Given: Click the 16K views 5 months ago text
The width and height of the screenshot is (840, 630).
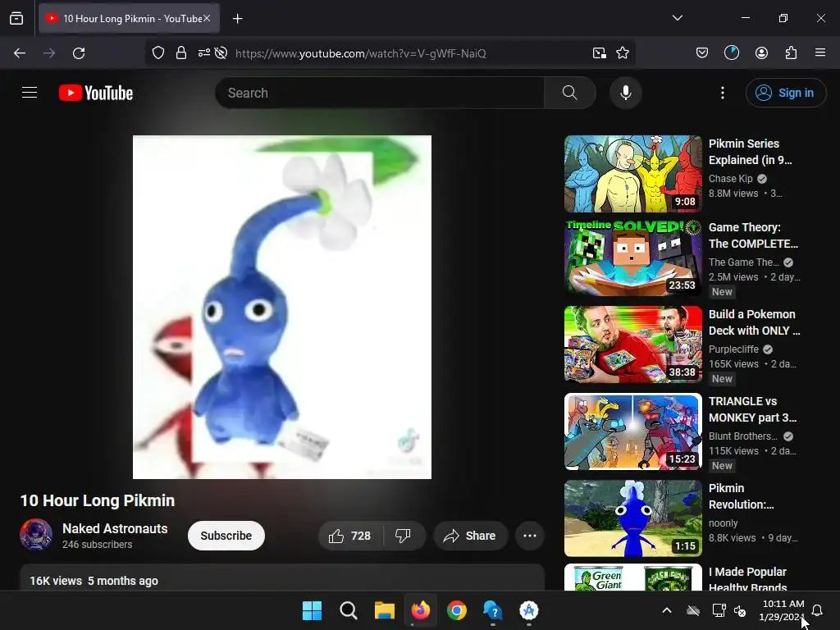Looking at the screenshot, I should click(x=94, y=581).
